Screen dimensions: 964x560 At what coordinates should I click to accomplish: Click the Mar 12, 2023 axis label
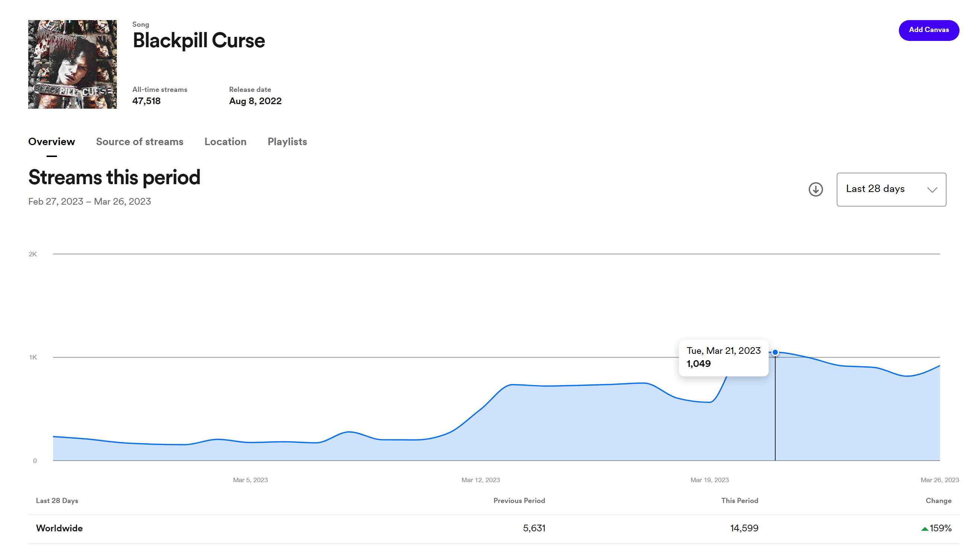point(480,480)
